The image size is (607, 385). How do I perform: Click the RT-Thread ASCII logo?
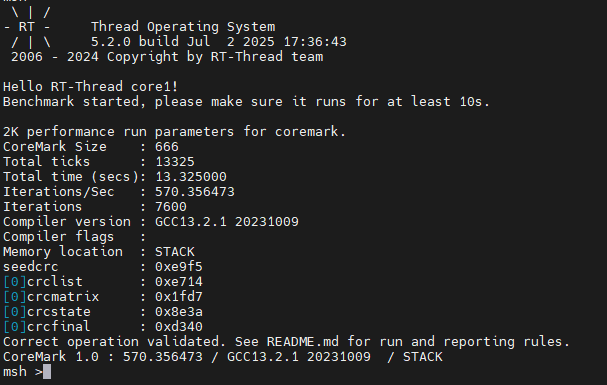27,27
